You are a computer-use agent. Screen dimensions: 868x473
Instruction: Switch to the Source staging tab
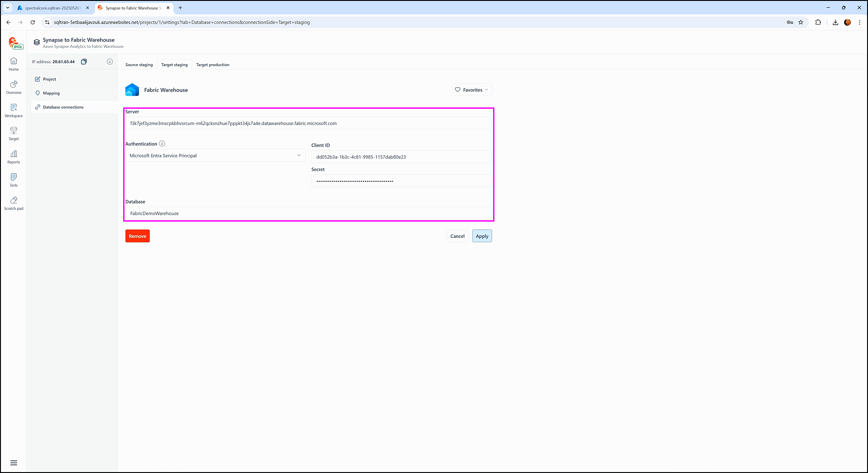pyautogui.click(x=139, y=65)
